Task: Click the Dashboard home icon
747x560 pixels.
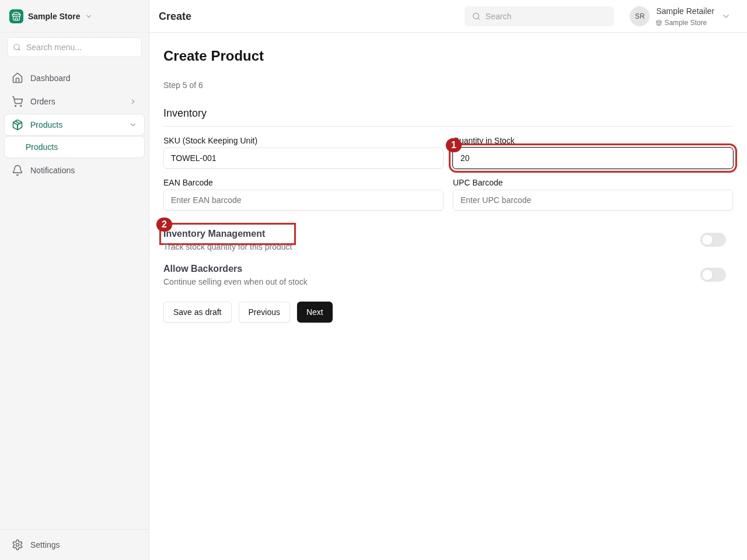Action: [x=18, y=78]
